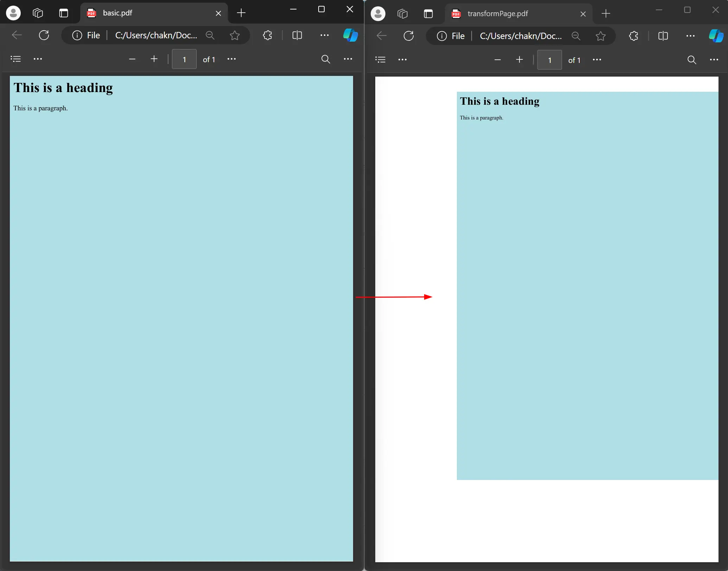Click the search icon in basic.pdf viewer
This screenshot has width=728, height=571.
point(326,59)
